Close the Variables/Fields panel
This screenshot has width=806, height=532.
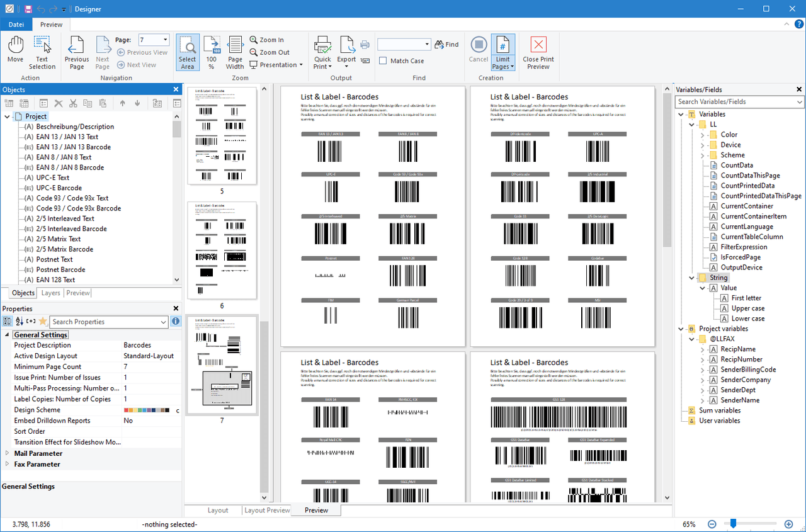click(x=799, y=89)
